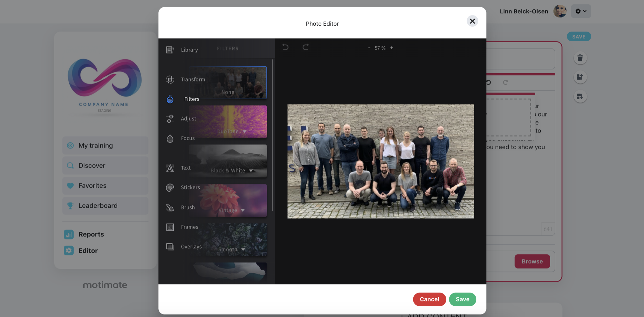This screenshot has width=644, height=317.
Task: Open the Overlays tool icon
Action: [x=170, y=247]
